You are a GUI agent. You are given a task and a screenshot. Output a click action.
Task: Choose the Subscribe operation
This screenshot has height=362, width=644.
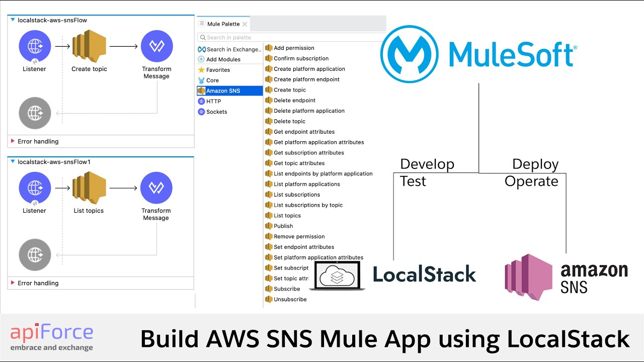pos(283,289)
